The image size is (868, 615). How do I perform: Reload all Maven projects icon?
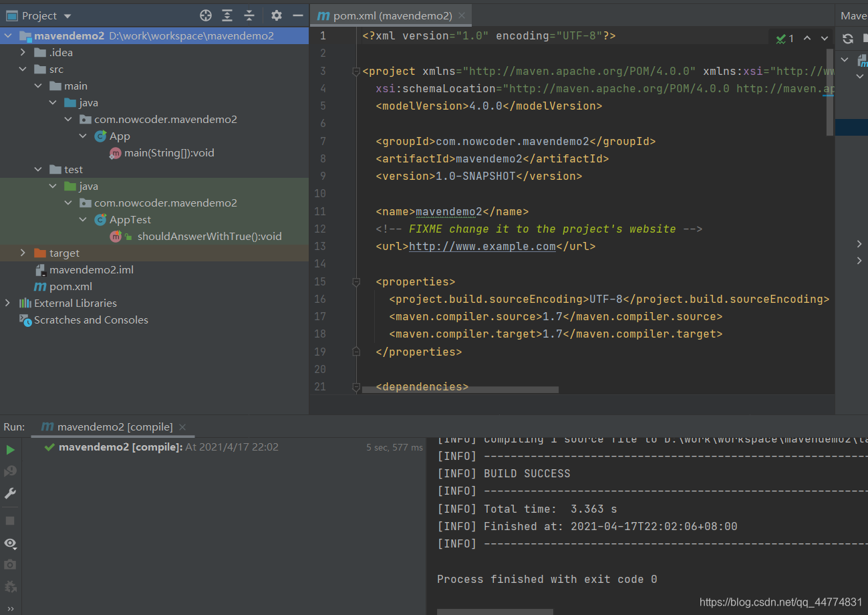[848, 39]
